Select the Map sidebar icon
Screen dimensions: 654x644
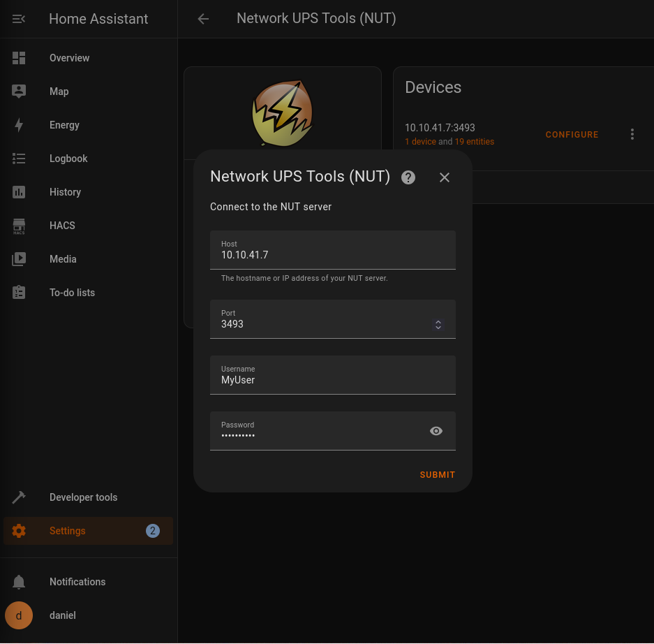(18, 92)
